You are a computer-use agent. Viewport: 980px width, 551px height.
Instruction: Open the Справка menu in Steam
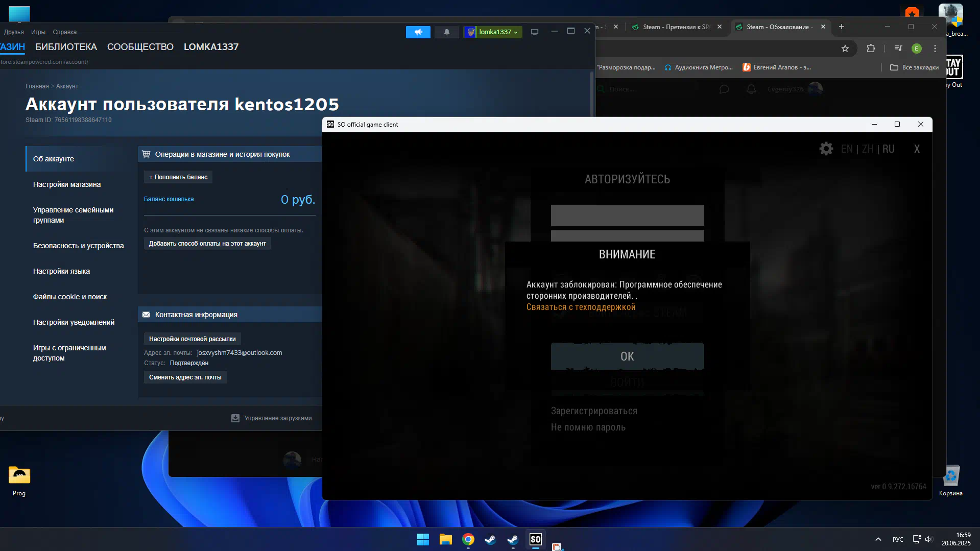point(65,32)
